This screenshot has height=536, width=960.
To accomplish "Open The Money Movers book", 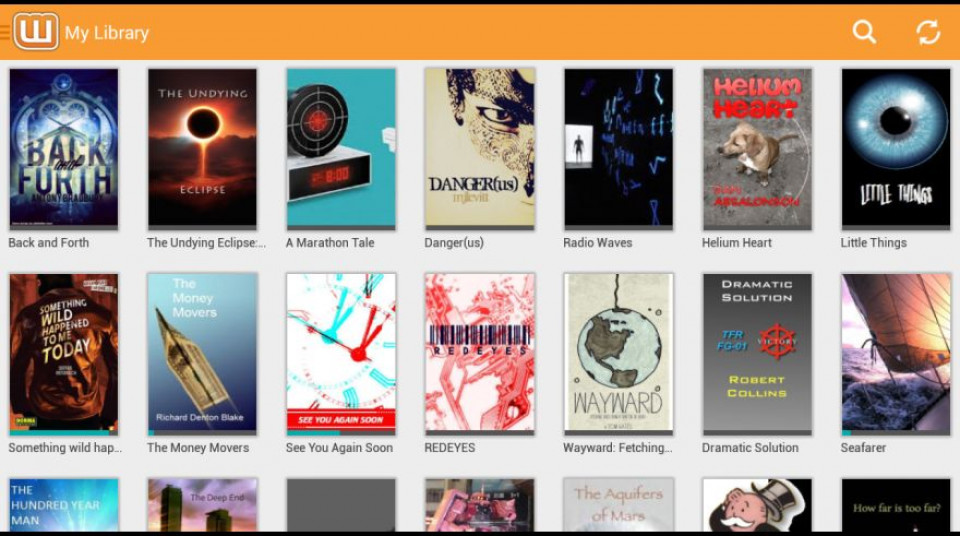I will (202, 353).
